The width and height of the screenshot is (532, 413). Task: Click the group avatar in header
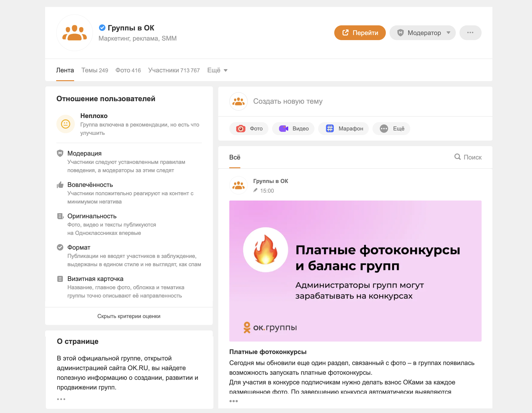(74, 33)
